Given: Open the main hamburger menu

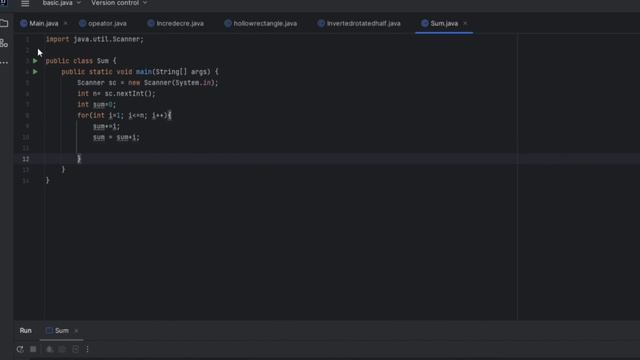Looking at the screenshot, I should click(25, 4).
